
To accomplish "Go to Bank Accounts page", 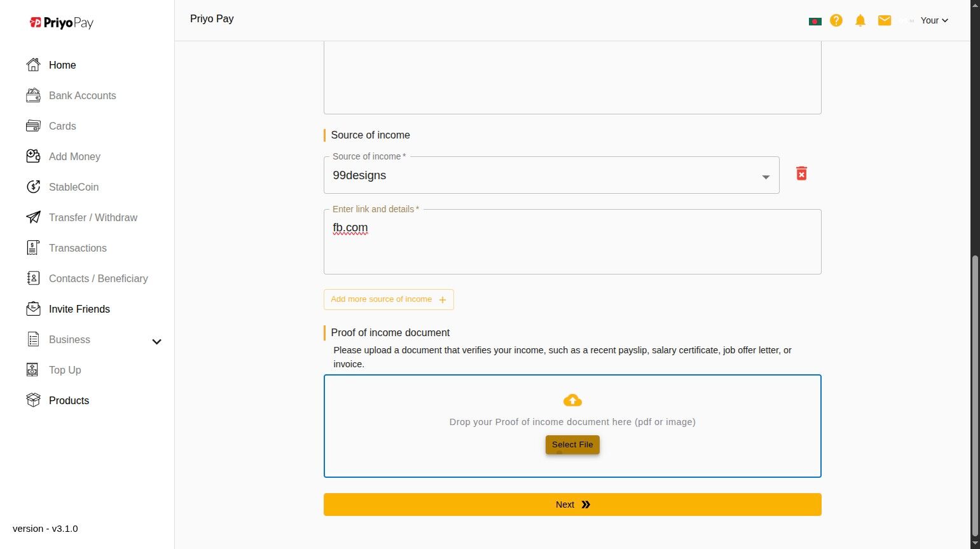I will pyautogui.click(x=82, y=95).
